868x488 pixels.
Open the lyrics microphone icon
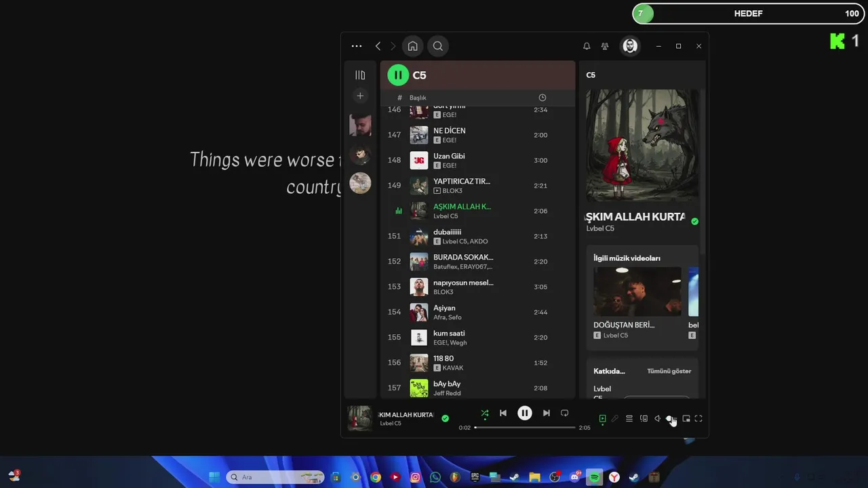(x=615, y=419)
